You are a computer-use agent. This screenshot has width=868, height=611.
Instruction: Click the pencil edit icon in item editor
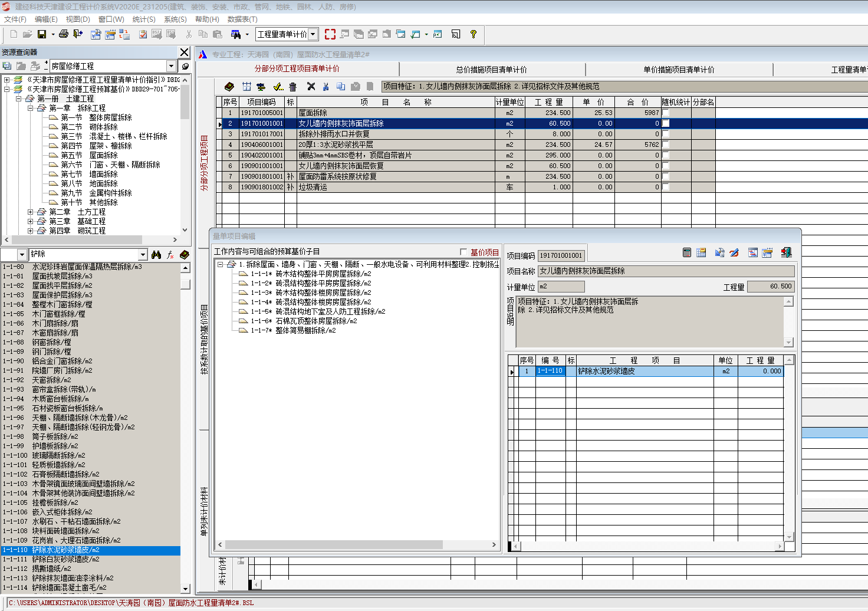[734, 252]
